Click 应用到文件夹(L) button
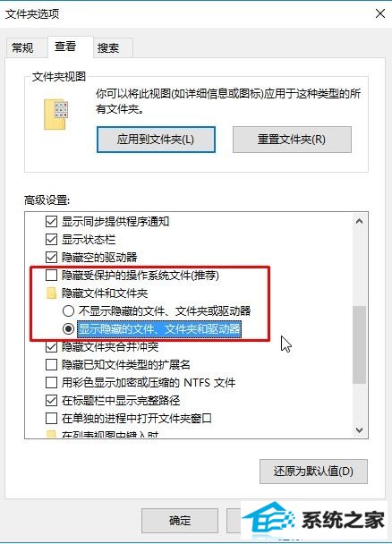This screenshot has width=392, height=544. point(156,140)
